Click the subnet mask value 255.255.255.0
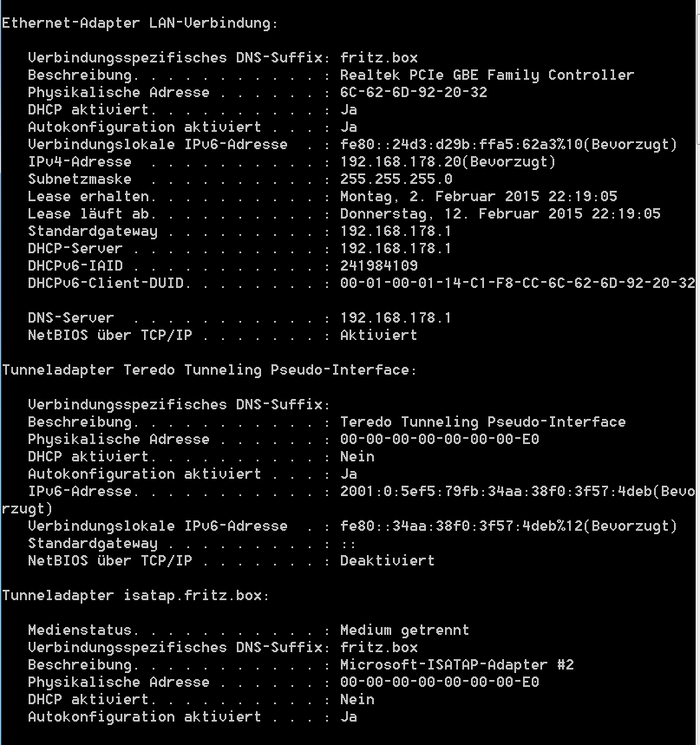The image size is (700, 745). [396, 180]
